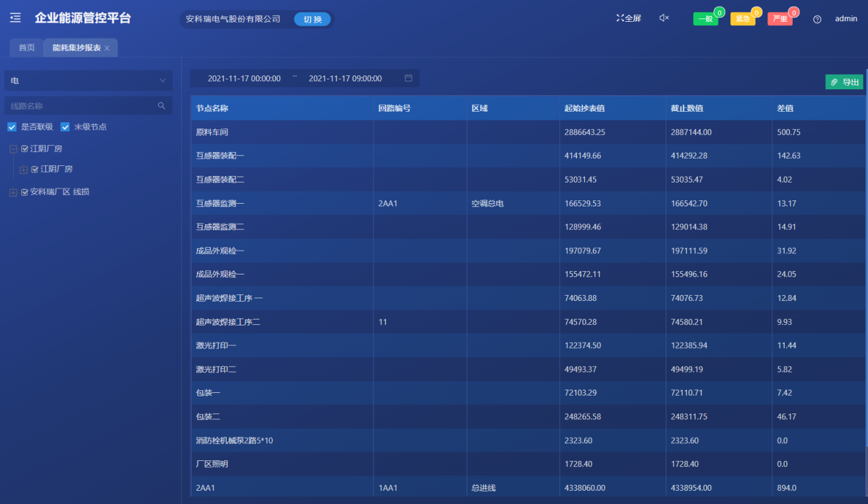Viewport: 868px width, 504px height.
Task: Search line names with the magnifier icon
Action: (x=163, y=105)
